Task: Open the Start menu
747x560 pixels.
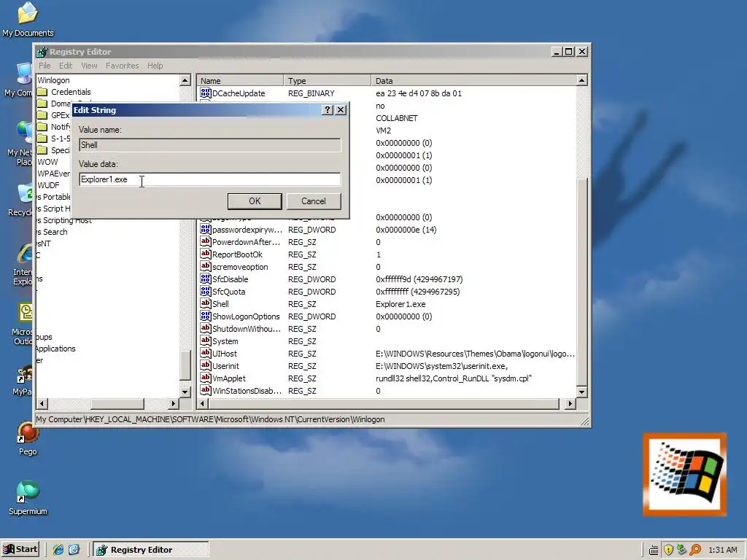Action: coord(20,550)
